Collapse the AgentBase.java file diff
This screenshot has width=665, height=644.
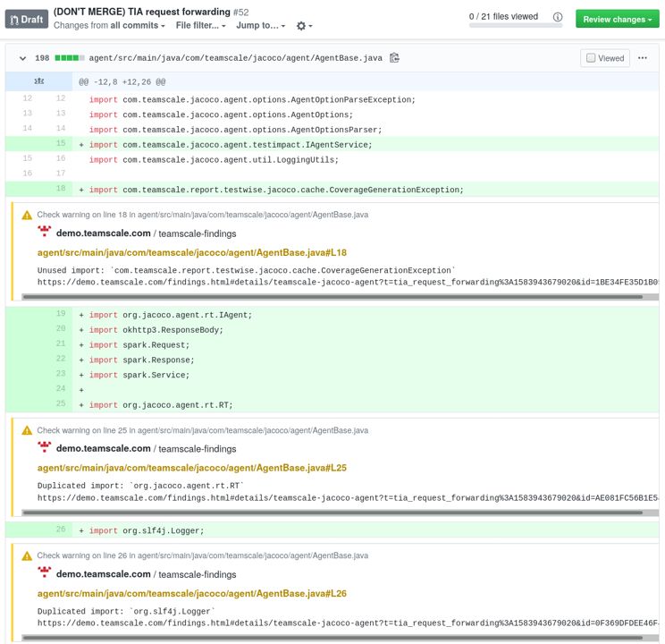click(x=22, y=58)
